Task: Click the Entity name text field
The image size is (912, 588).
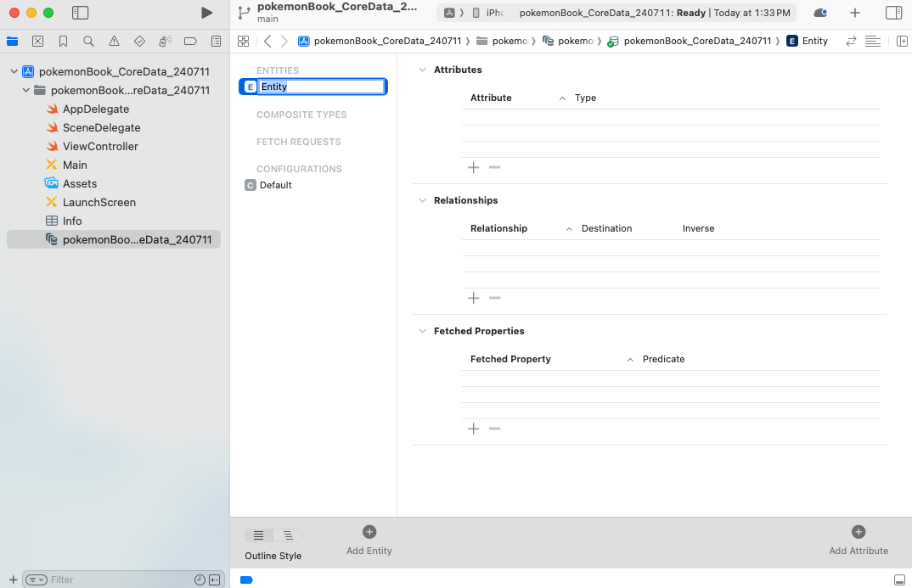Action: tap(321, 87)
